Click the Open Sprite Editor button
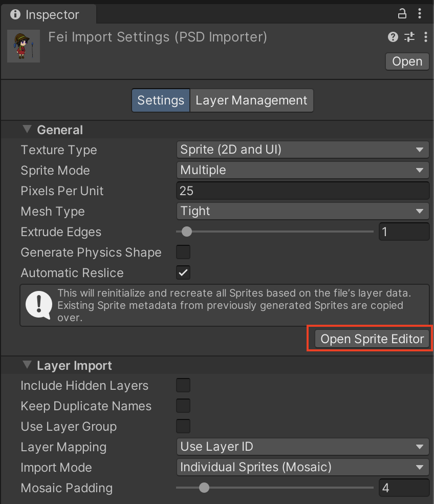 coord(372,339)
